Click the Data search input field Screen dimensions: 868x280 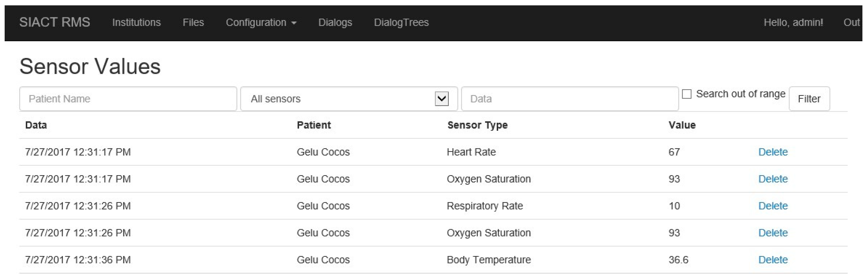570,99
